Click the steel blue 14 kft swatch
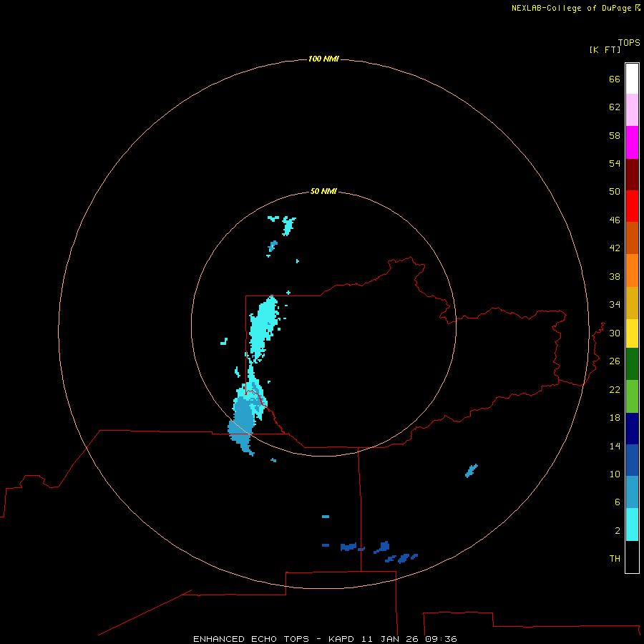Image resolution: width=644 pixels, height=644 pixels. 632,492
